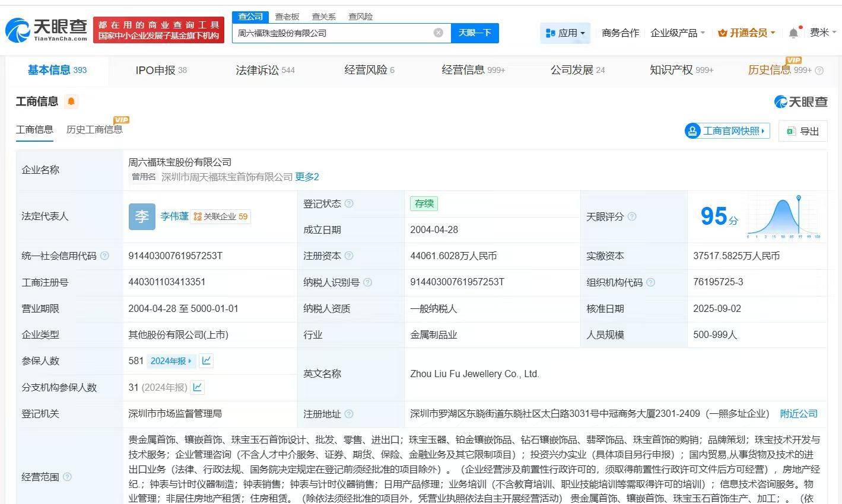Select the 工商信息 sub-tab
Image resolution: width=842 pixels, height=504 pixels.
click(34, 129)
